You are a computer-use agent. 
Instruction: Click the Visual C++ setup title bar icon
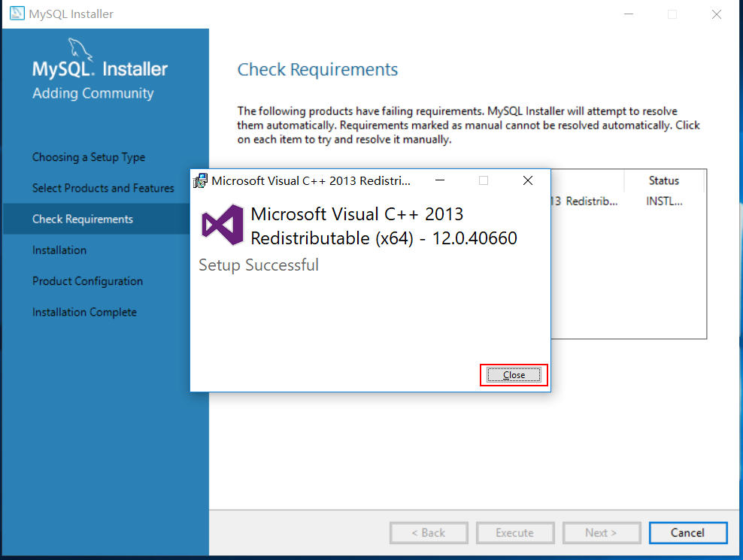point(201,180)
